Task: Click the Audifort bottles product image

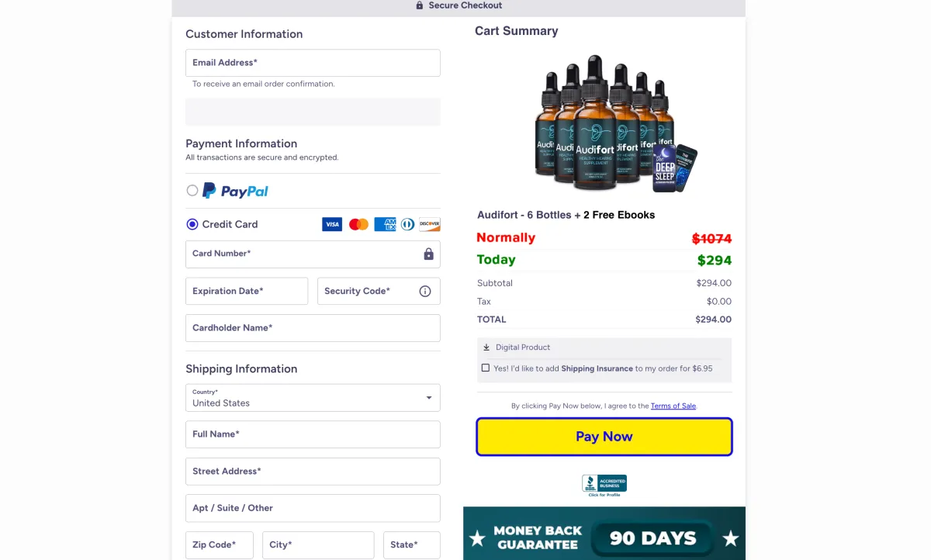Action: click(605, 124)
